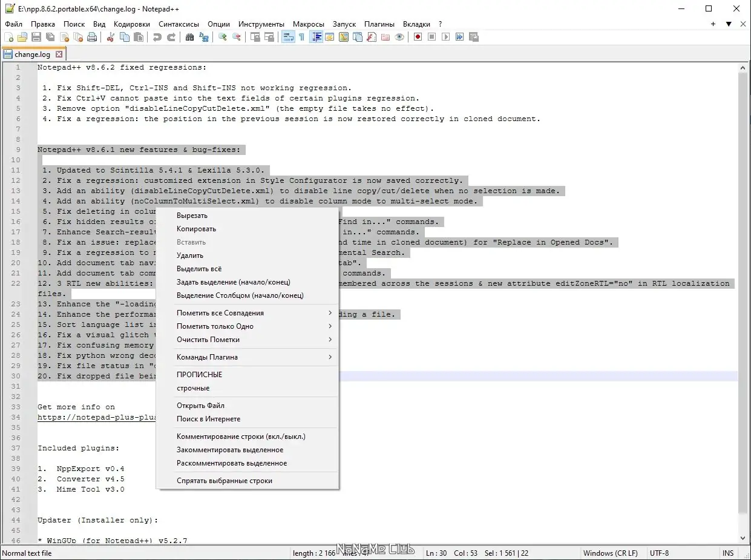This screenshot has height=560, width=751.
Task: Click the Print toolbar icon
Action: [x=92, y=37]
